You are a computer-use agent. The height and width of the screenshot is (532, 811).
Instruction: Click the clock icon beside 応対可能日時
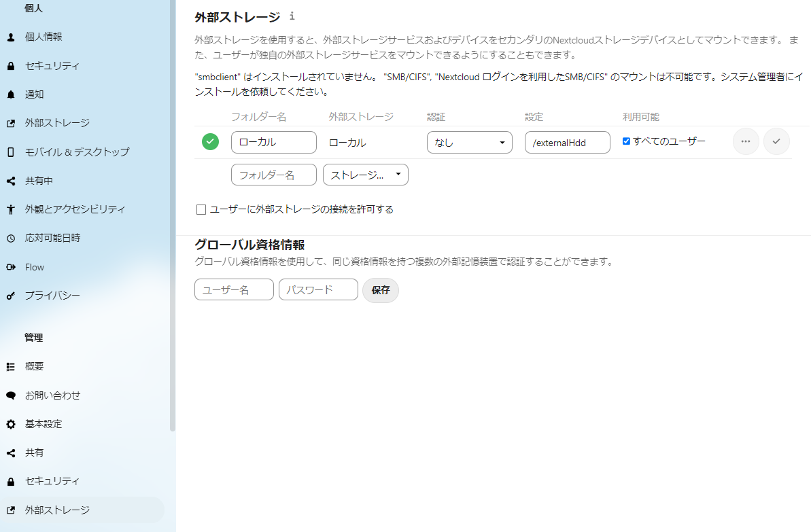(11, 238)
